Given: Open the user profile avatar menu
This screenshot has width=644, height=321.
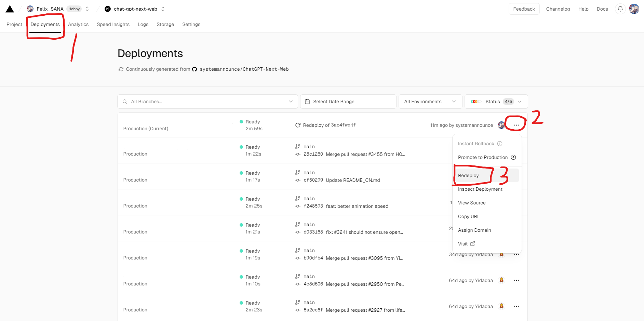Looking at the screenshot, I should pos(634,9).
